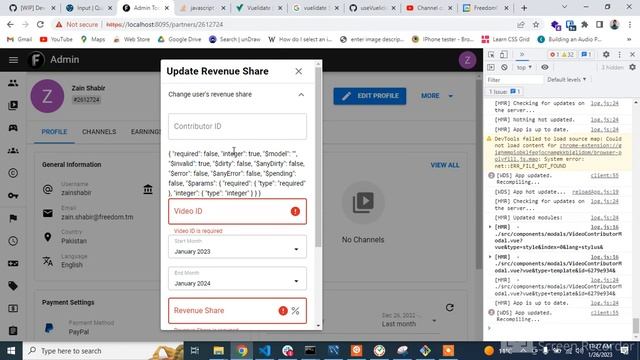Toggle the DevTools device toolbar icon
Screen dimensions: 640x360
[x=504, y=54]
